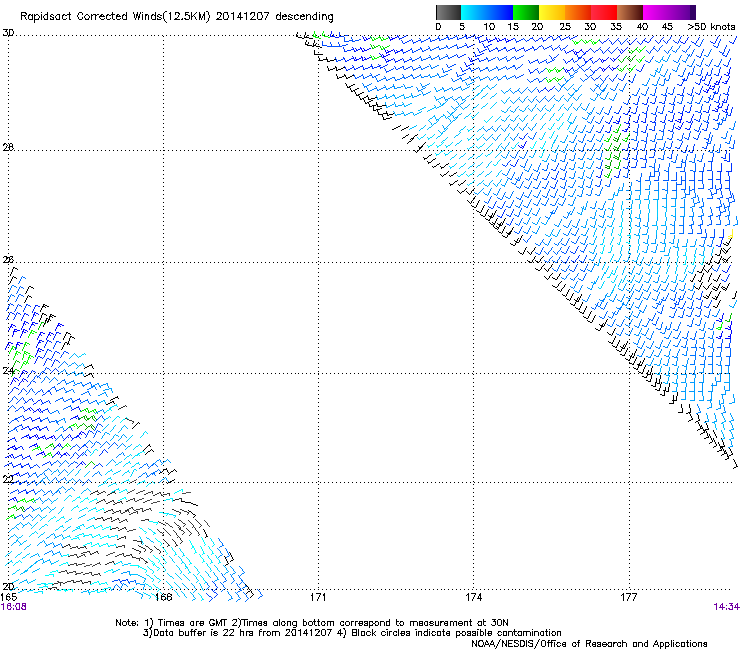Click the '20141207' date in the title
The width and height of the screenshot is (740, 650).
coord(243,17)
